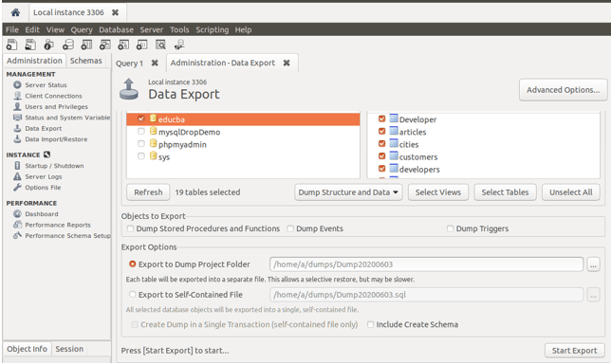This screenshot has height=364, width=611.
Task: Create new schema toolbar icon
Action: 67,45
